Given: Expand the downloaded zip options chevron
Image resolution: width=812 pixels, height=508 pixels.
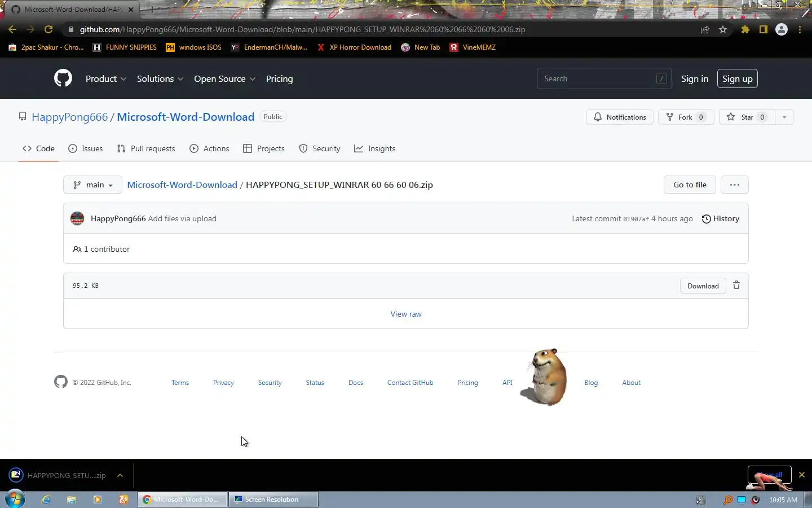Looking at the screenshot, I should click(x=120, y=475).
